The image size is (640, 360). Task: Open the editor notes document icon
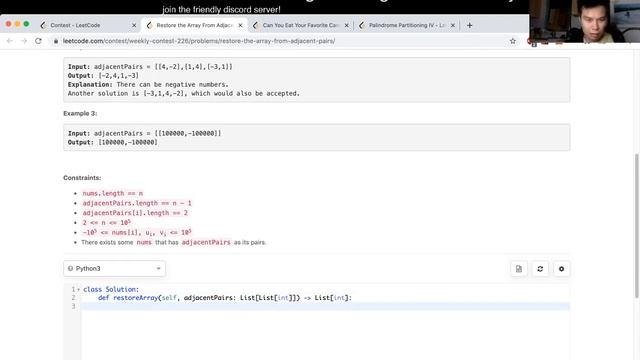(519, 269)
